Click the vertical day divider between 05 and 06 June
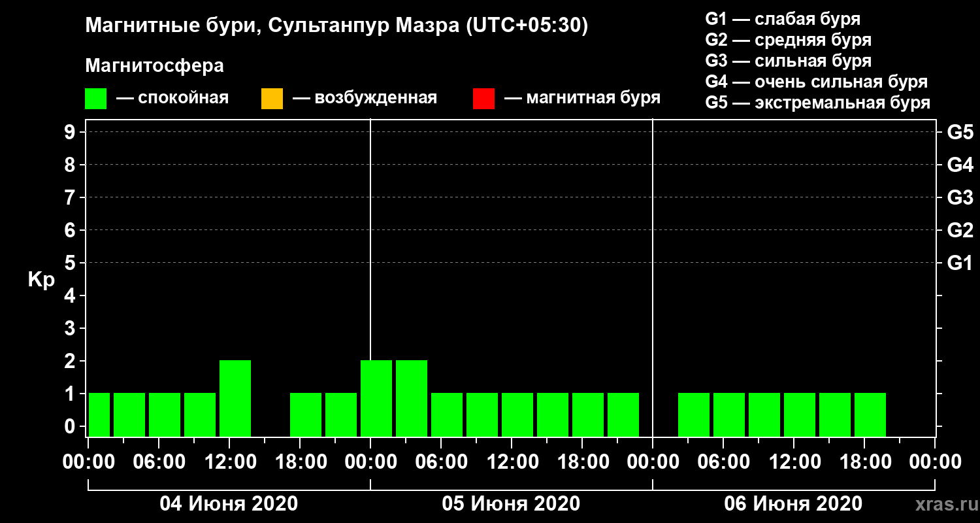Image resolution: width=980 pixels, height=523 pixels. 653,278
